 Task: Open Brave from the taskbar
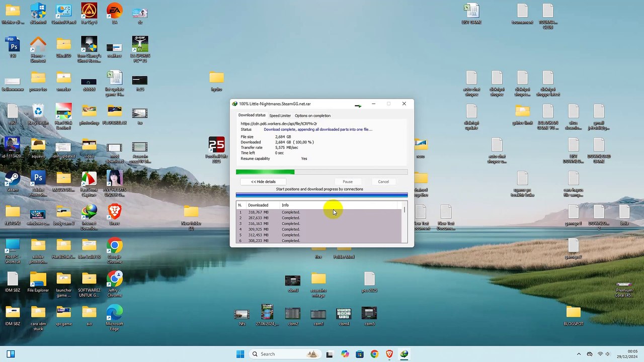389,354
